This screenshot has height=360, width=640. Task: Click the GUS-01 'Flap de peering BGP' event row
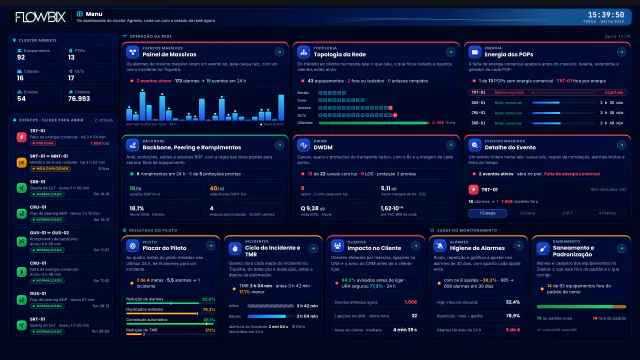point(63,300)
